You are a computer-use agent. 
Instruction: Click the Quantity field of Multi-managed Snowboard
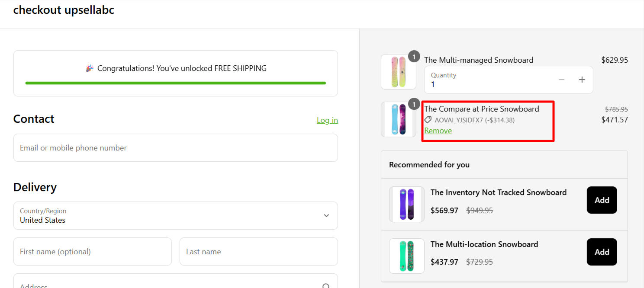coord(489,80)
